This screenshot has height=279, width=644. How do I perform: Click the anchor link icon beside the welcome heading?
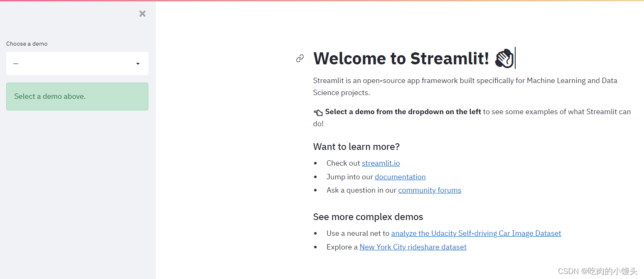point(300,59)
